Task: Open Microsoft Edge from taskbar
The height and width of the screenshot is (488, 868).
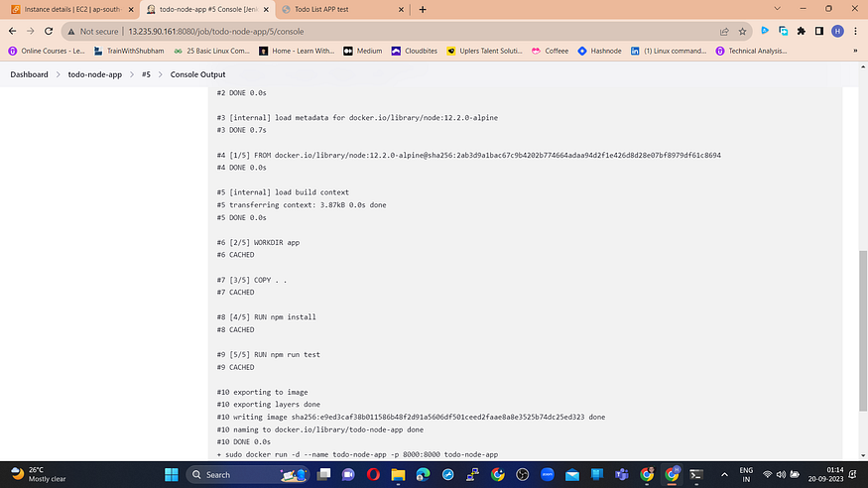Action: click(423, 475)
